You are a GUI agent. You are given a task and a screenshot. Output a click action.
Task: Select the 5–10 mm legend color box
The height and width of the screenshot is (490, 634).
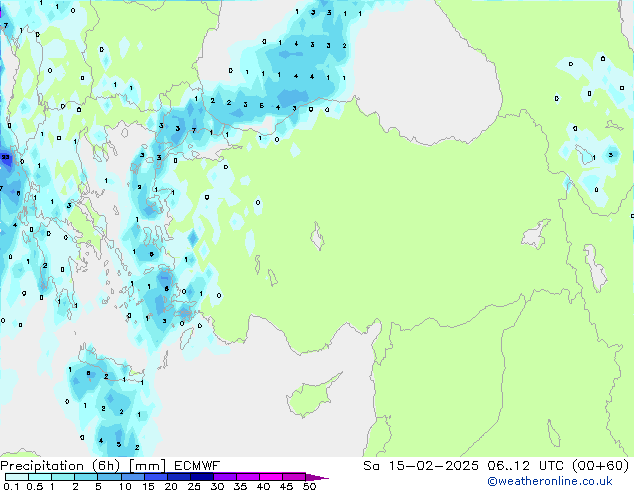109,477
